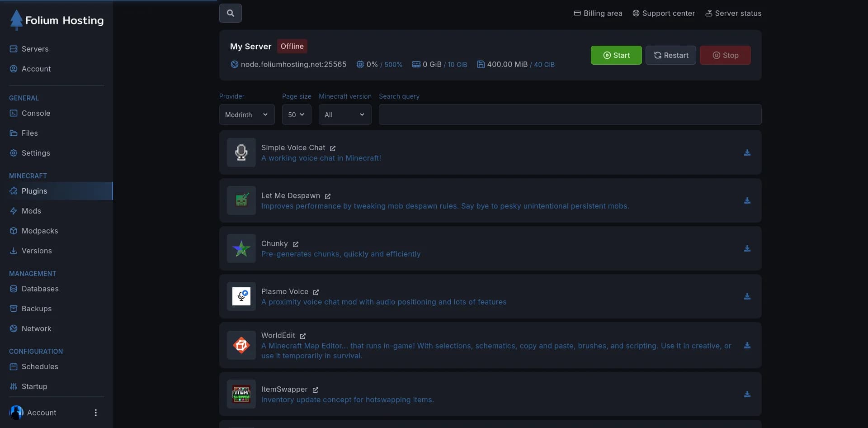Click the Simple Voice Chat plugin name

tap(293, 147)
